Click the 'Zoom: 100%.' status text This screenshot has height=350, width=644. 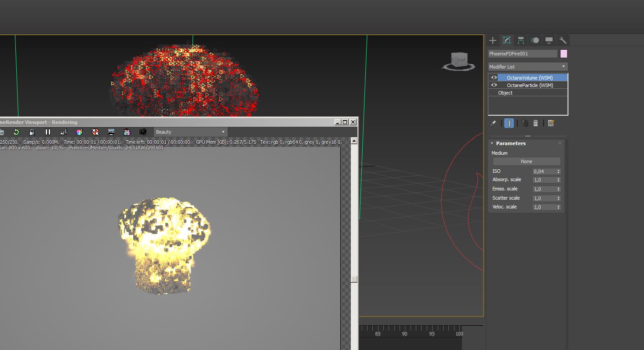tap(51, 148)
